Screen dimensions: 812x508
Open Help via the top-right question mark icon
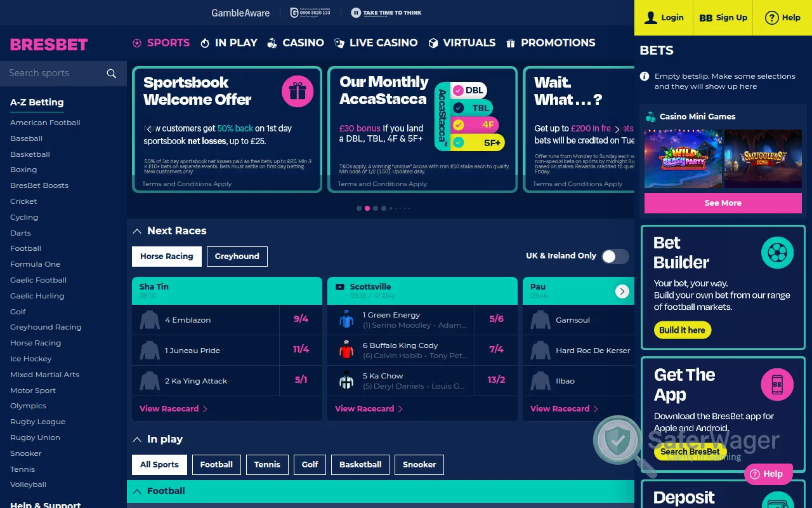click(772, 18)
